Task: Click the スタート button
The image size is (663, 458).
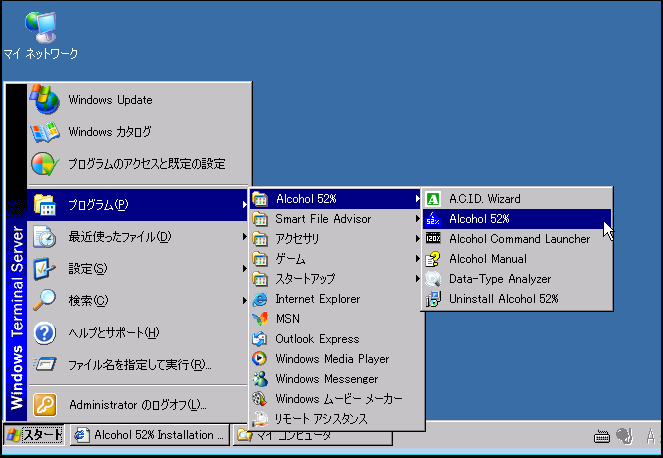Action: pyautogui.click(x=35, y=435)
